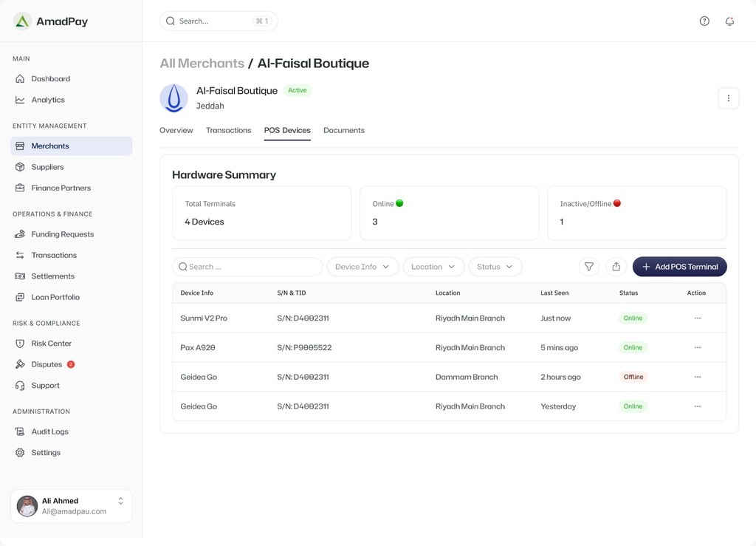756x546 pixels.
Task: Open the notifications bell
Action: point(729,21)
